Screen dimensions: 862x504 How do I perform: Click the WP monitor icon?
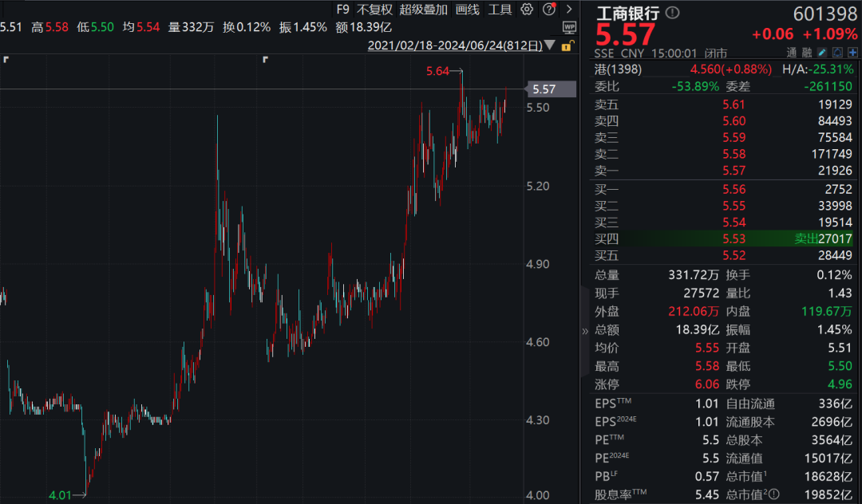coord(569,27)
